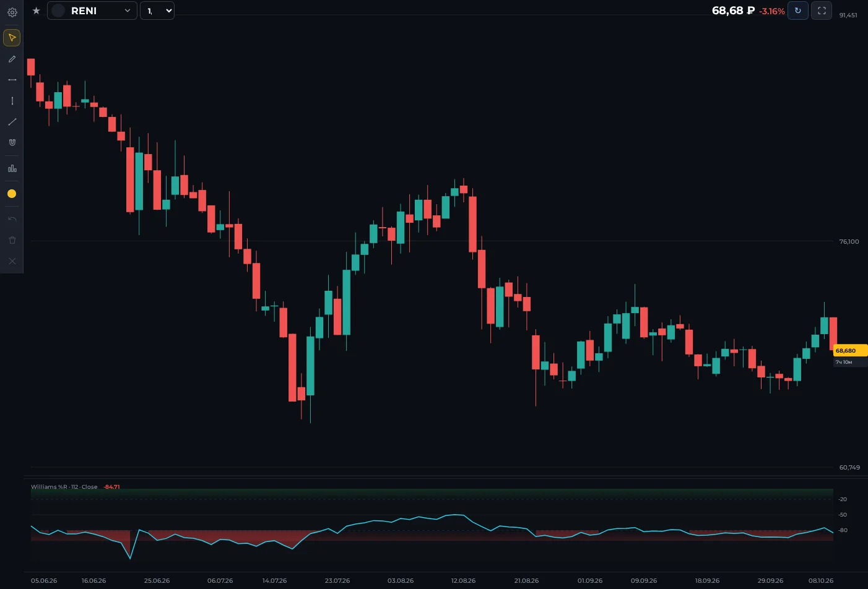Refresh the chart data
This screenshot has width=868, height=589.
(x=797, y=11)
